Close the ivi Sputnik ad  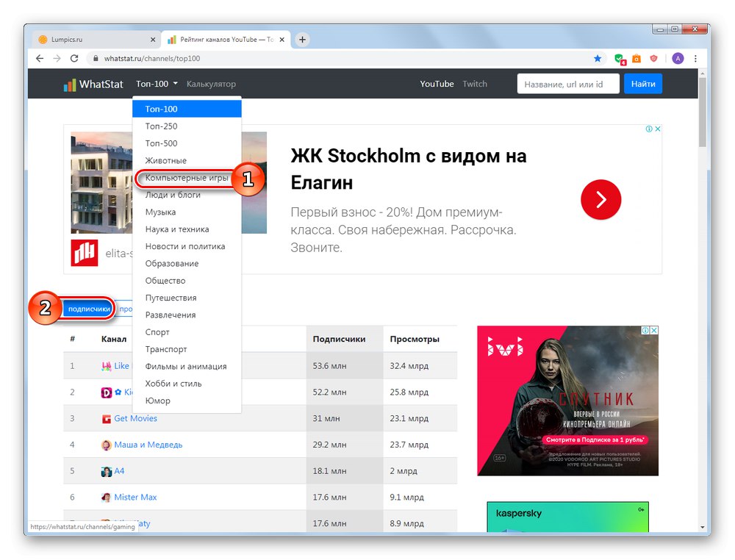pos(654,331)
